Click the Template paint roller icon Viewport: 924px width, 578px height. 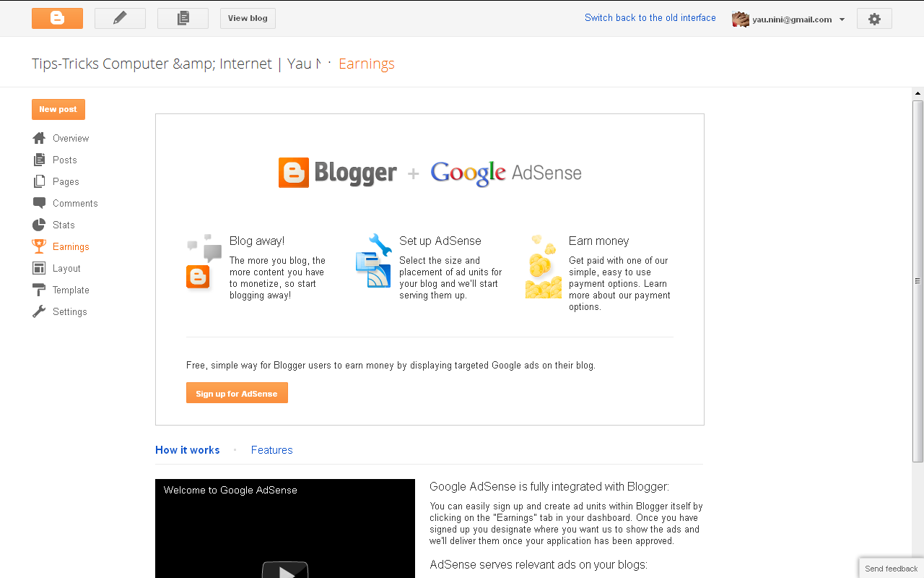click(x=39, y=290)
